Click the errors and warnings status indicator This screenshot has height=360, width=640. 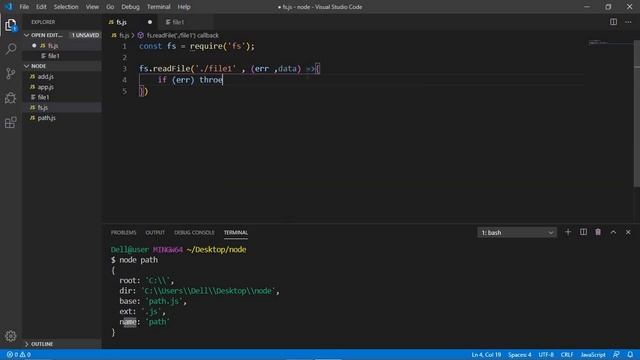(x=19, y=355)
